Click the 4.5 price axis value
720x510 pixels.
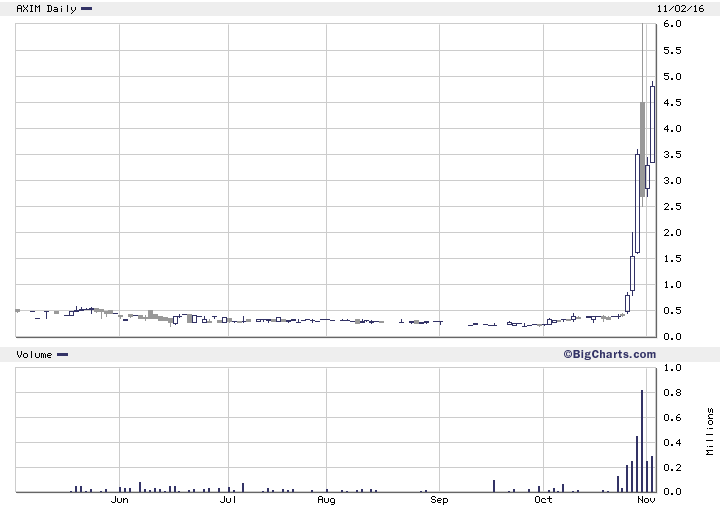(x=672, y=102)
